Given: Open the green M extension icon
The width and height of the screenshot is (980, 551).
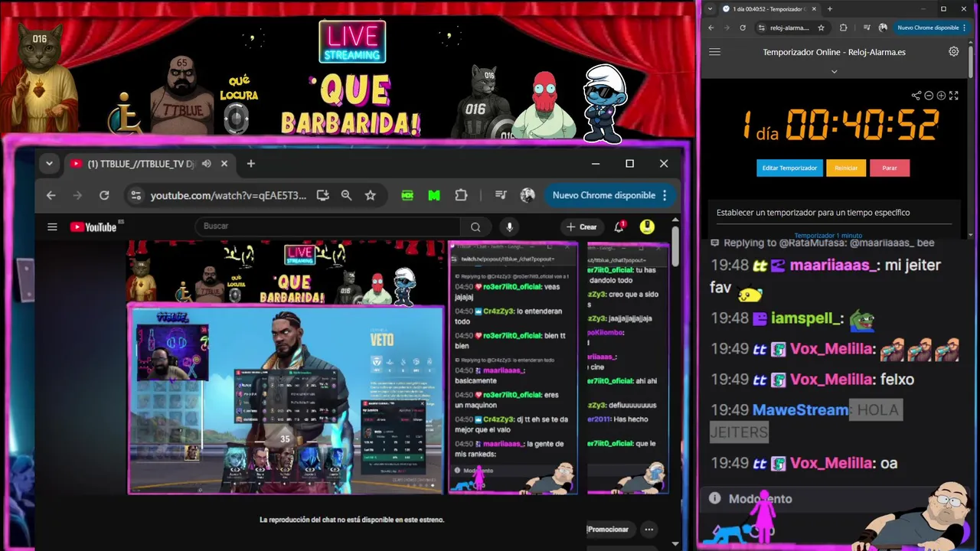Looking at the screenshot, I should tap(434, 195).
